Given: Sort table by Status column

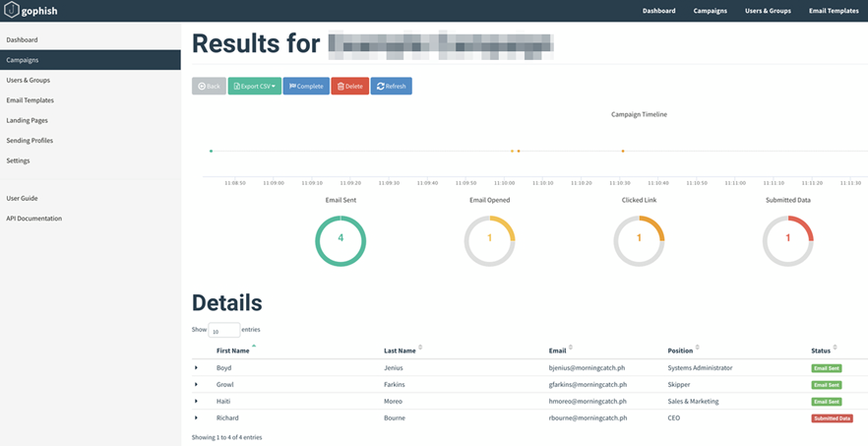Looking at the screenshot, I should coord(822,350).
